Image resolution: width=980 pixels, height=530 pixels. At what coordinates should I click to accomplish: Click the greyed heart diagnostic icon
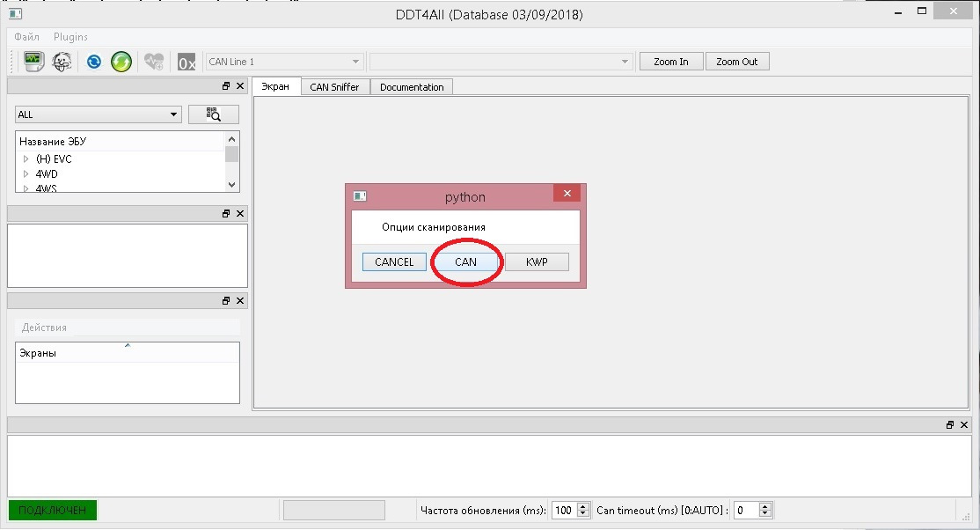coord(154,62)
